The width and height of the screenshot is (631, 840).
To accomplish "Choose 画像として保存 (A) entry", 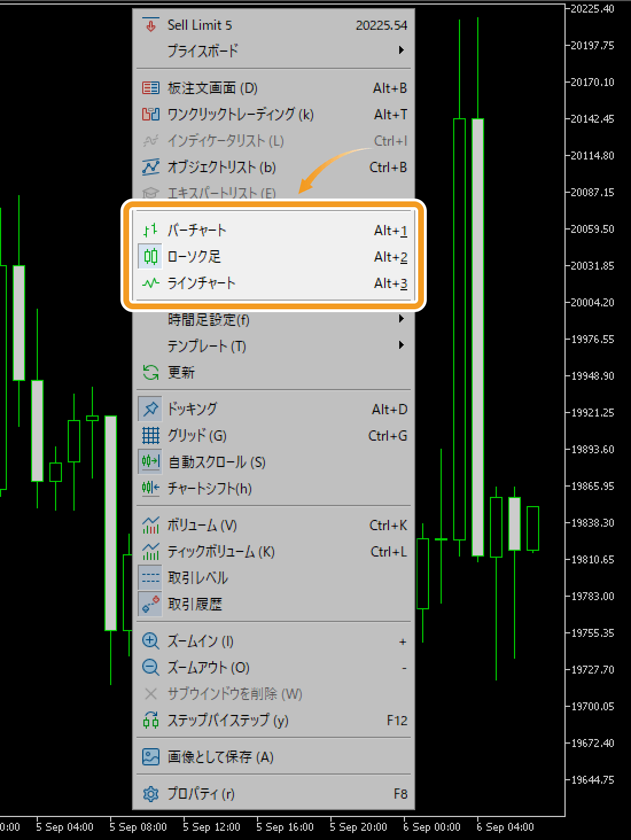I will point(274,757).
